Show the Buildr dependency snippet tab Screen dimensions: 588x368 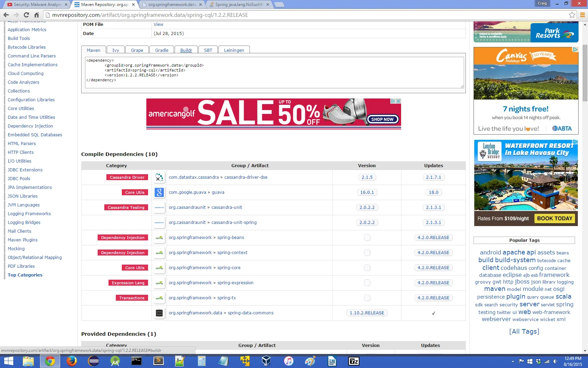click(x=186, y=50)
